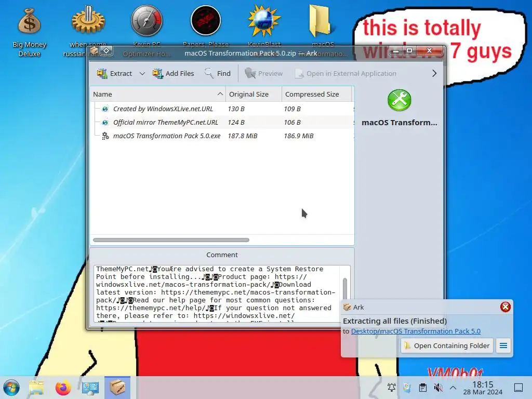Click the Preview toolbar button
The image size is (532, 399).
click(263, 73)
